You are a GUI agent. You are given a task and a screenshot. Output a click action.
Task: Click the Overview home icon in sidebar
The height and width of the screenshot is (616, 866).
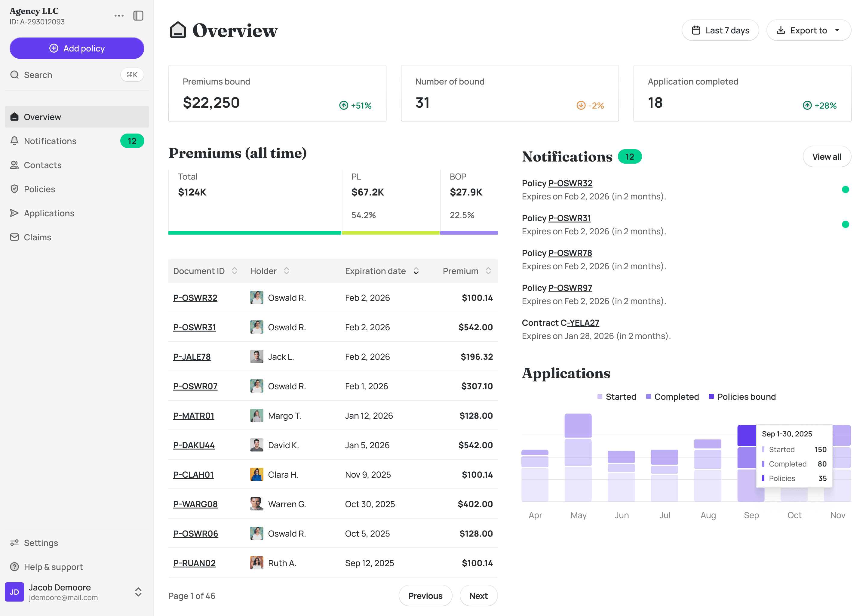[x=14, y=117]
